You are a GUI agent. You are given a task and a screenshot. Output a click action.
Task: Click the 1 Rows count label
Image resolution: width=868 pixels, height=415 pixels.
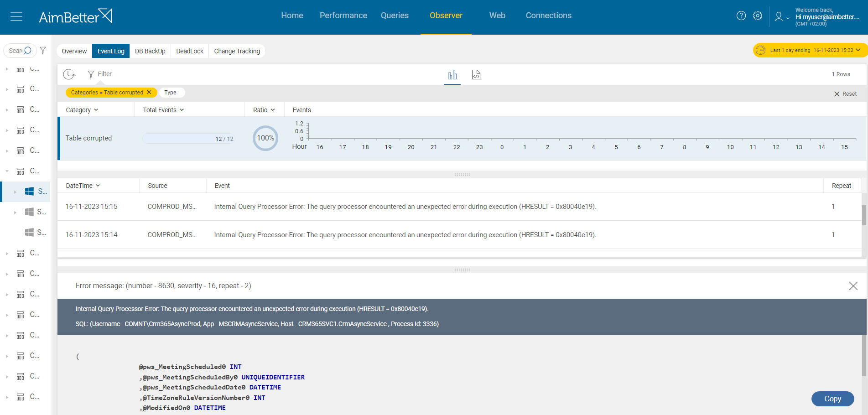[x=841, y=74]
